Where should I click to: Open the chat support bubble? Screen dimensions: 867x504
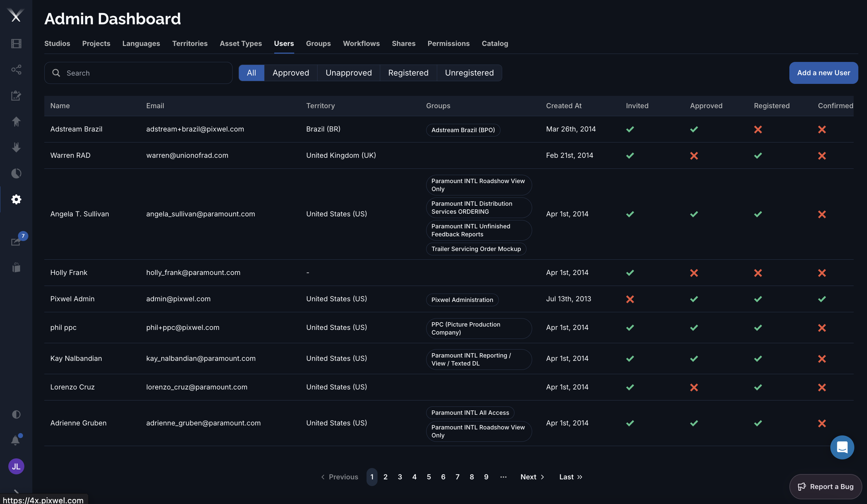click(x=842, y=447)
